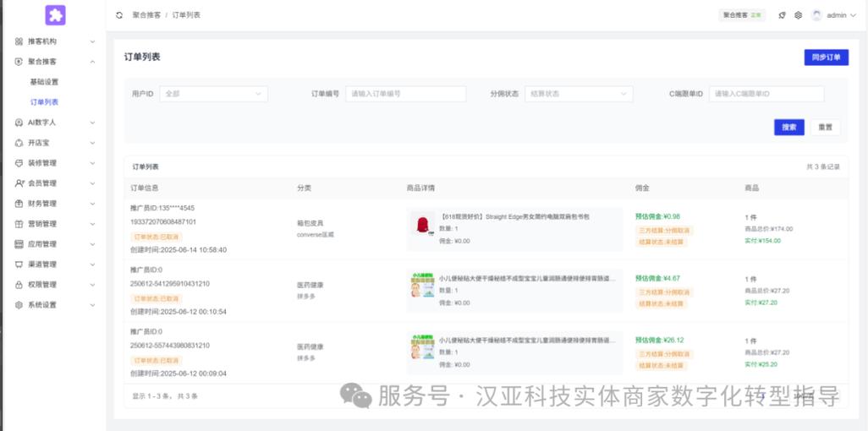Expand the 会员管理 sidebar group

coord(92,183)
